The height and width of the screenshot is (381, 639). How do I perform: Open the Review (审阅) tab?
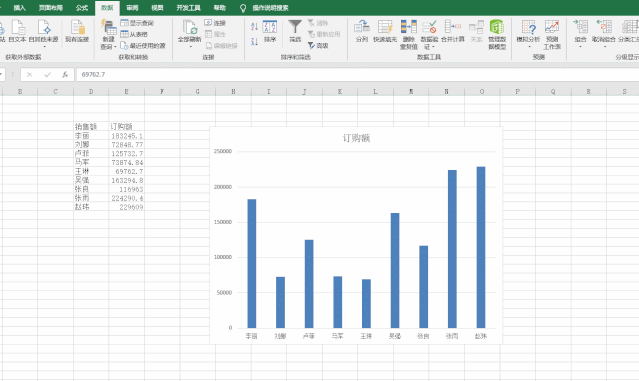[132, 8]
